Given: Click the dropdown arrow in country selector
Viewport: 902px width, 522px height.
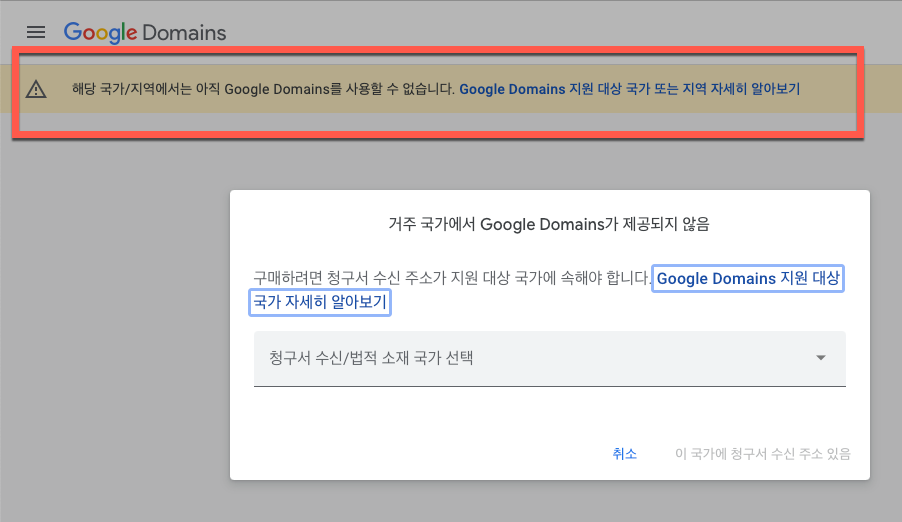Looking at the screenshot, I should point(821,358).
